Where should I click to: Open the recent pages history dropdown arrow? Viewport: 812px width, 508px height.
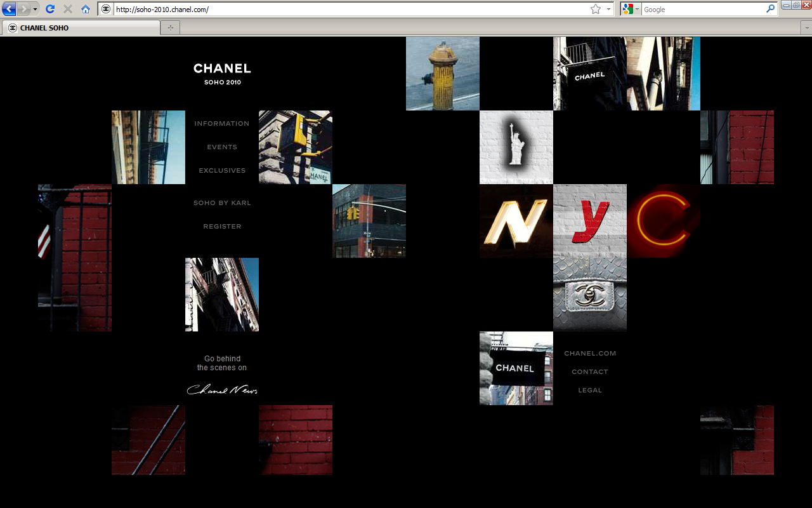tap(36, 9)
